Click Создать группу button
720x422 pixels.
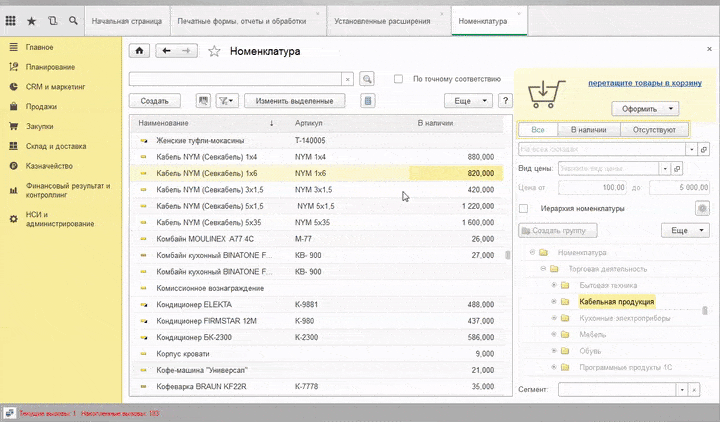click(x=558, y=230)
